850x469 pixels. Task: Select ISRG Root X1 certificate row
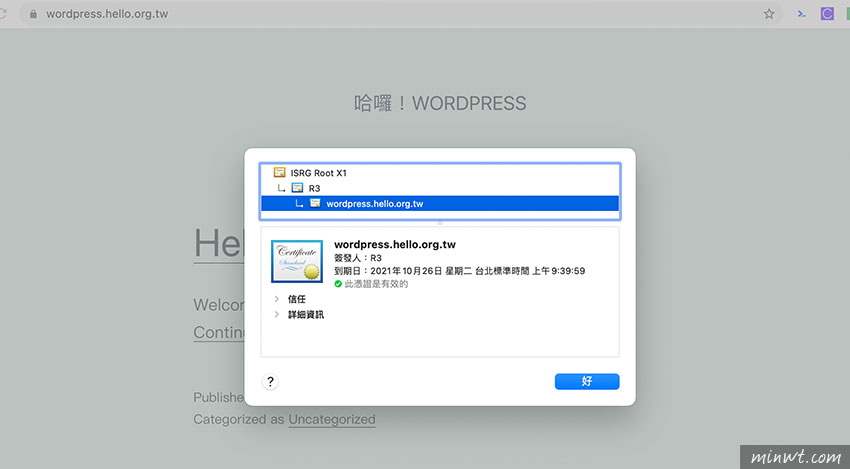click(440, 173)
